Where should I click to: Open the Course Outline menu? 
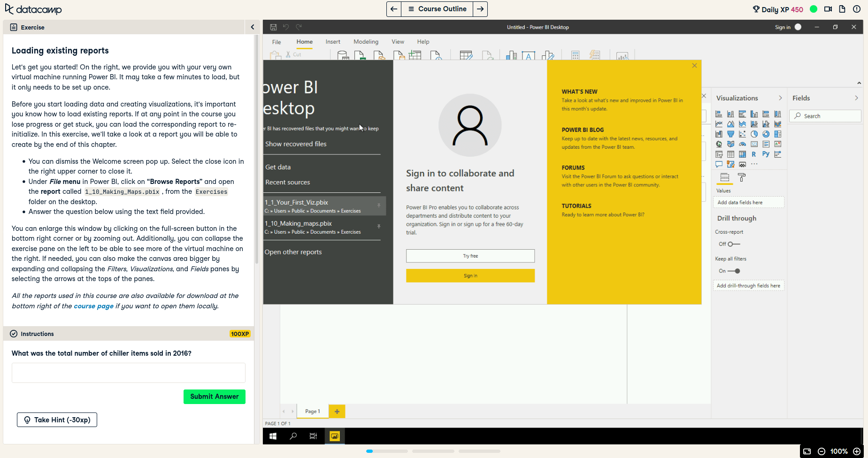437,9
